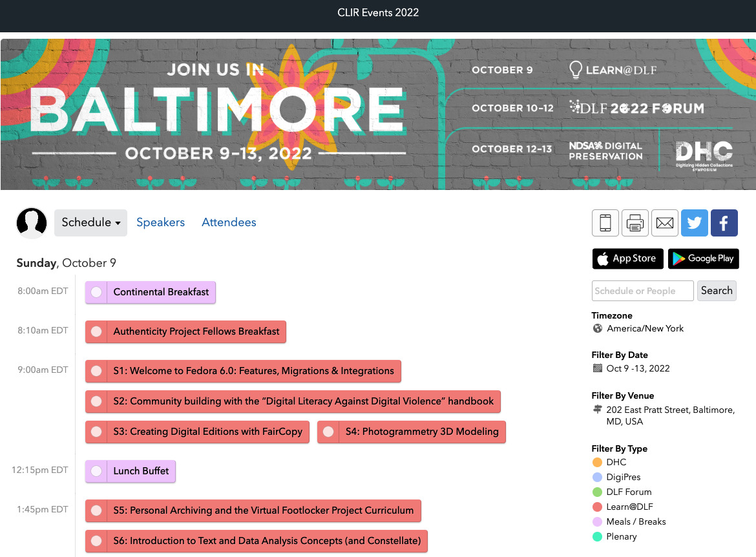
Task: Click the venue map marker icon
Action: click(x=598, y=409)
